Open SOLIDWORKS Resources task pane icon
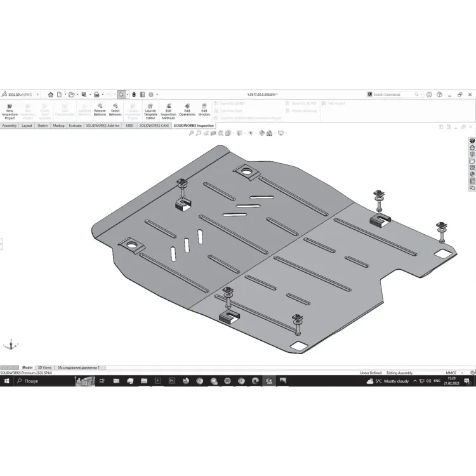 point(472,147)
